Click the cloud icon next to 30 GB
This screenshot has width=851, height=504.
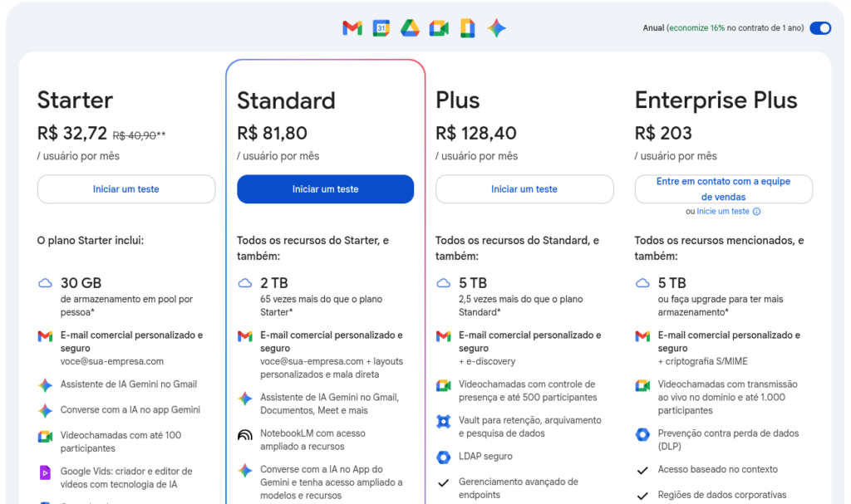click(44, 283)
